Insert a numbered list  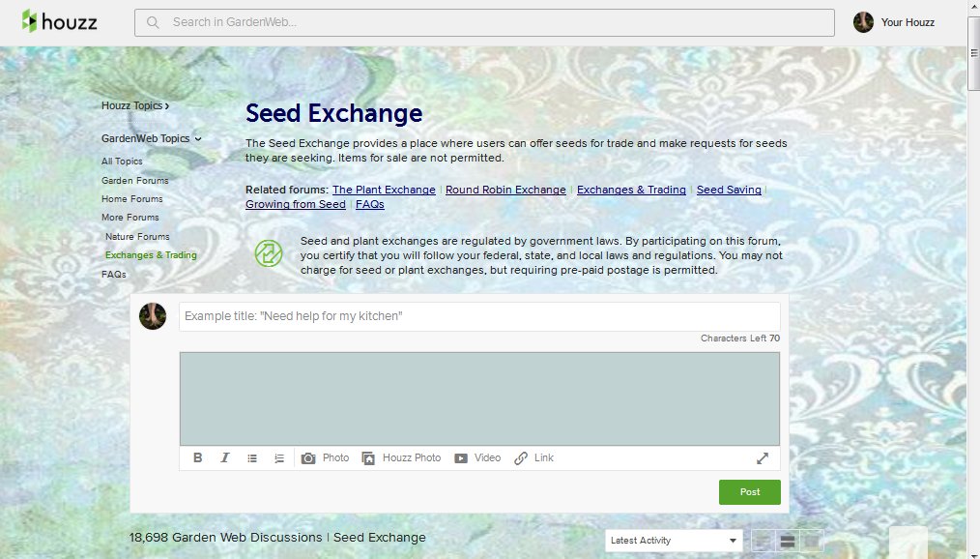click(279, 458)
